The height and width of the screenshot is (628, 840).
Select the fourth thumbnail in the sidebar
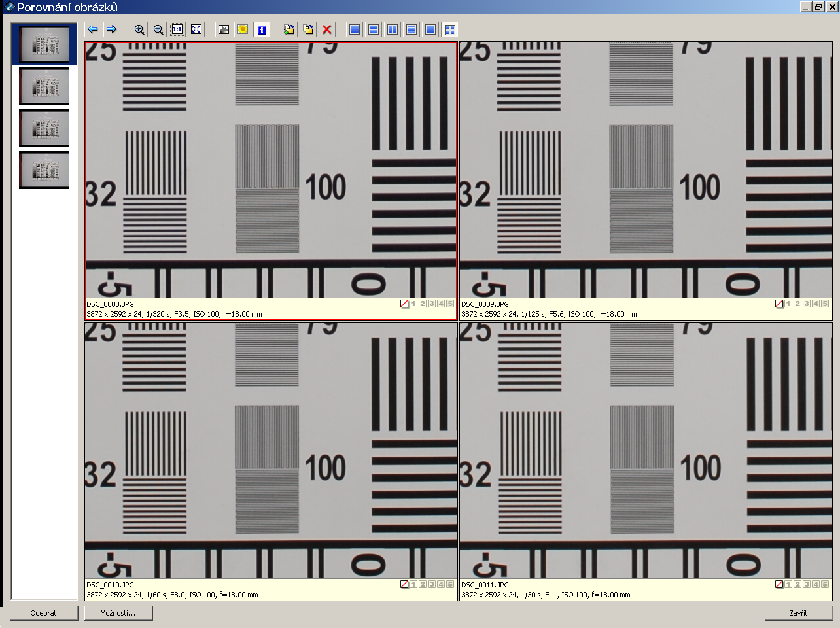pos(44,170)
